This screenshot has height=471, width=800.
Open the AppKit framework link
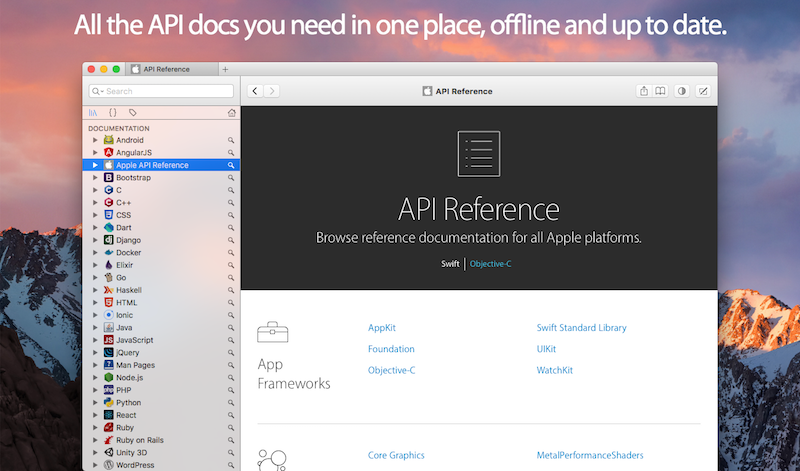coord(382,328)
